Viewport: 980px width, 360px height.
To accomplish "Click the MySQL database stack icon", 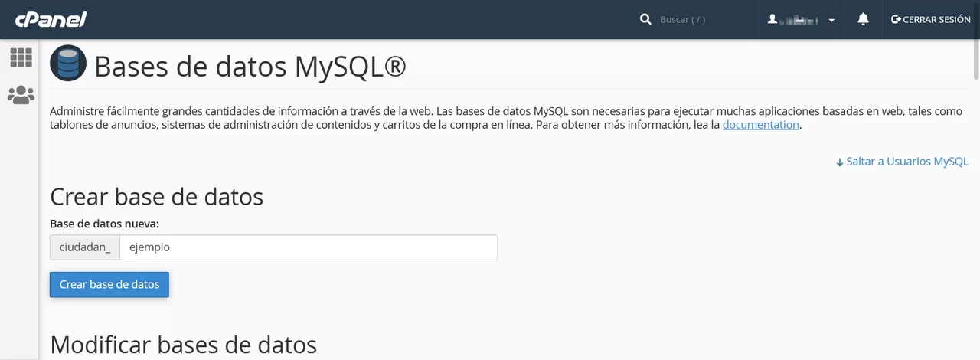I will (68, 64).
